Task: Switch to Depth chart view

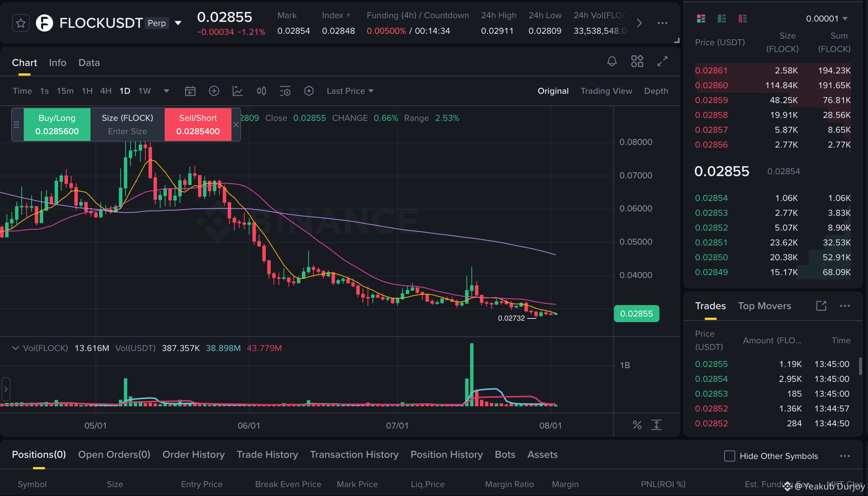Action: pos(656,91)
